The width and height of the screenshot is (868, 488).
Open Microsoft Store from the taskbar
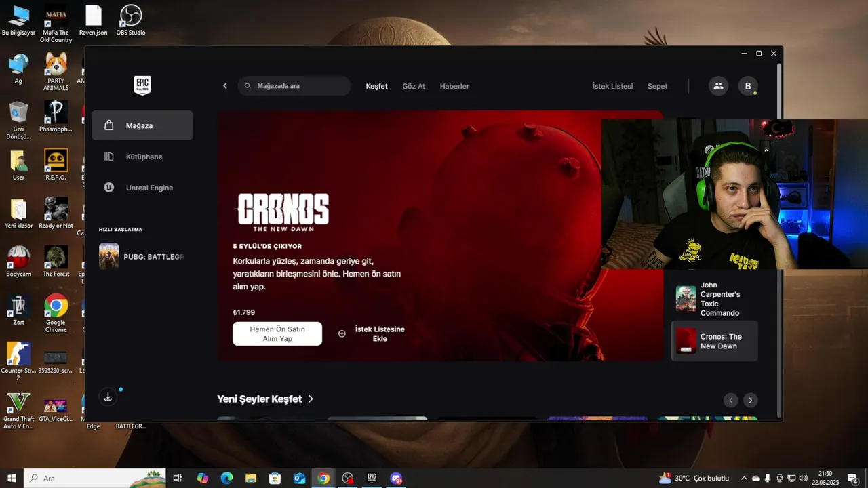point(275,479)
